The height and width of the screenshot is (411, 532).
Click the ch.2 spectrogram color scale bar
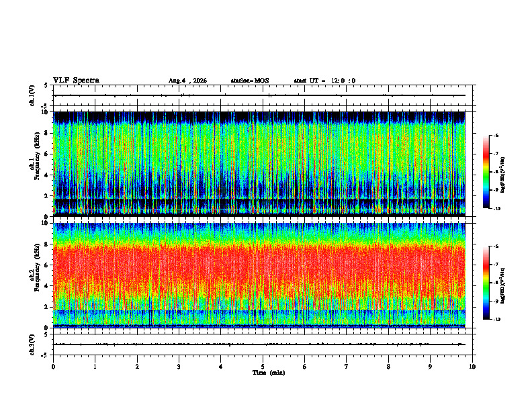[x=486, y=283]
